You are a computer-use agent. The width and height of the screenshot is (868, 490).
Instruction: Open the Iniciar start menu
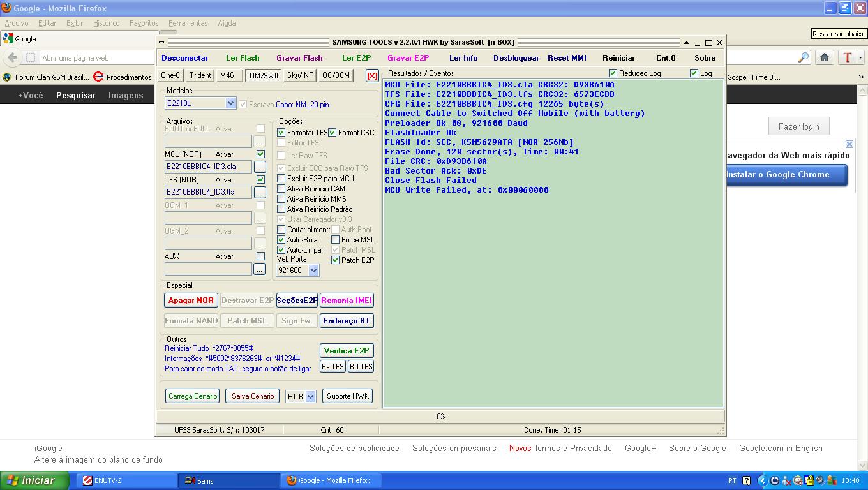(35, 480)
